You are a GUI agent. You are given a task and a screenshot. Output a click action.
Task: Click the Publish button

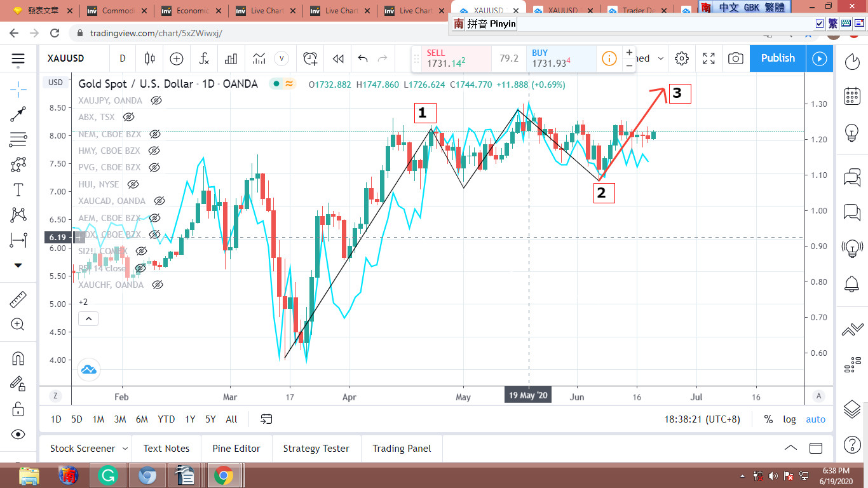tap(778, 58)
